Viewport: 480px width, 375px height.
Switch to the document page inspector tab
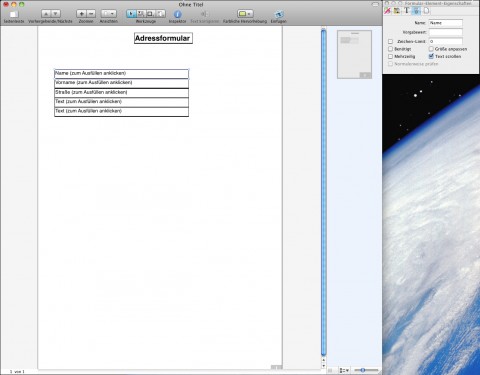(x=426, y=11)
